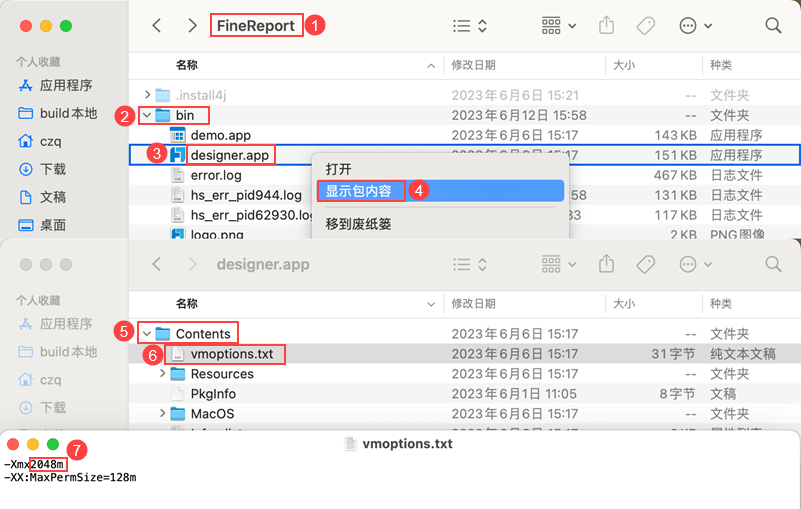Click the -Xmx2048m line in vmoptions.txt
The image size is (801, 509).
tap(34, 465)
